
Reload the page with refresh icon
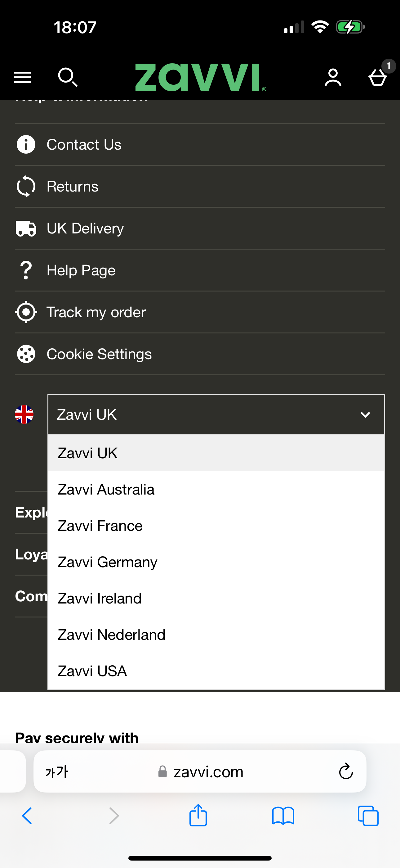[345, 771]
